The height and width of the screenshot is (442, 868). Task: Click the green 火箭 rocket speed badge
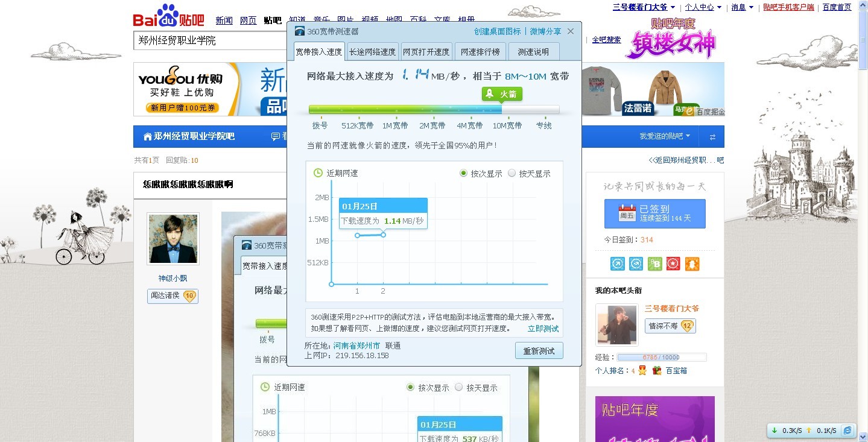pos(502,94)
